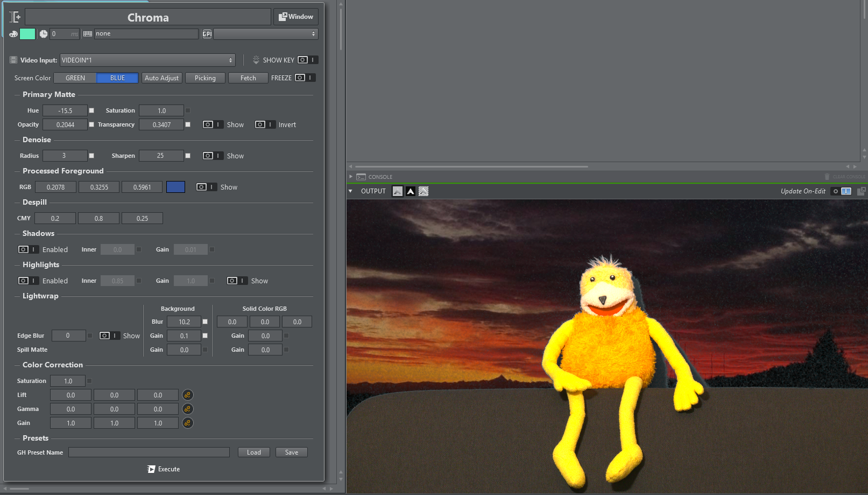Toggle the checkbox next to Background Blur
The image size is (868, 495).
point(205,322)
